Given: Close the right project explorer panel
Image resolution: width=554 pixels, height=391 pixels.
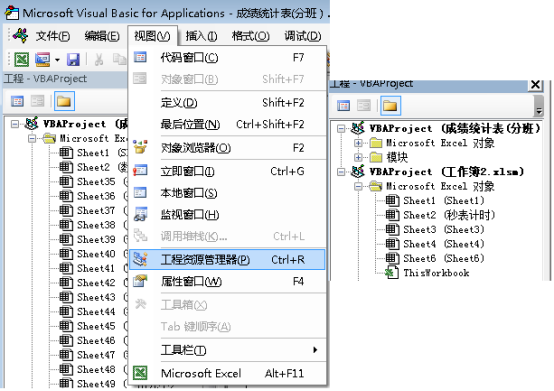Looking at the screenshot, I should point(536,84).
